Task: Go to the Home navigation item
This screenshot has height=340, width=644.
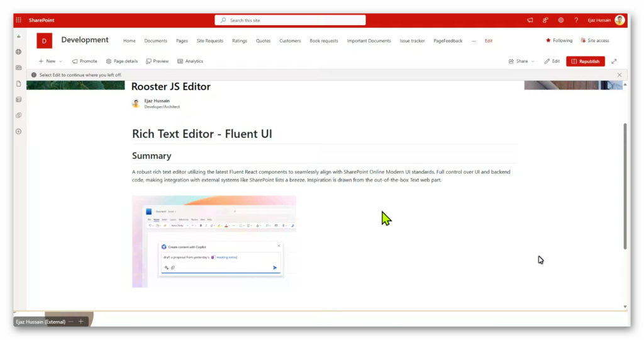Action: [x=130, y=41]
